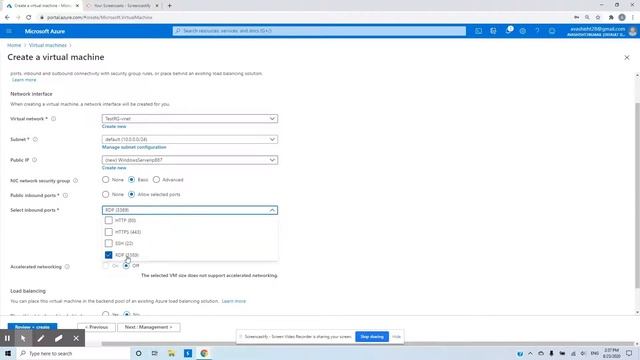Open the Azure portal hamburger menu

9,31
